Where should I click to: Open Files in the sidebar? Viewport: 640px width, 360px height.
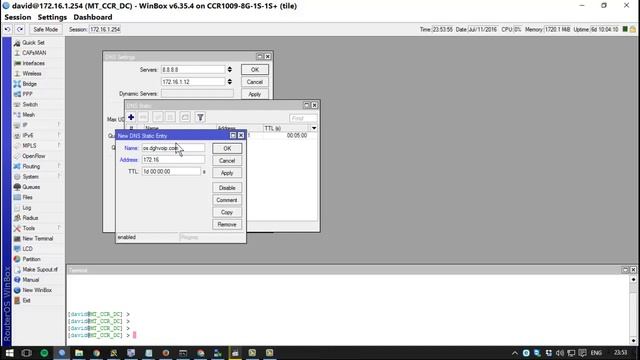[x=27, y=197]
